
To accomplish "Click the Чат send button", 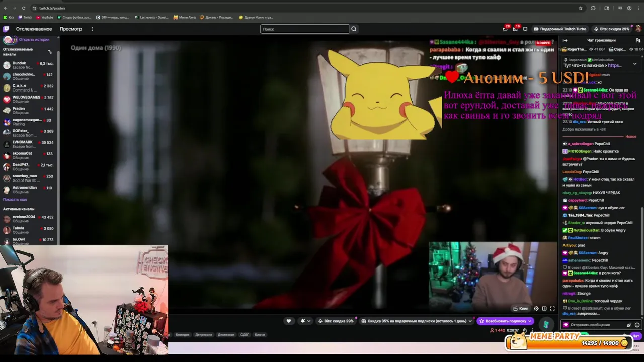I will [x=635, y=336].
